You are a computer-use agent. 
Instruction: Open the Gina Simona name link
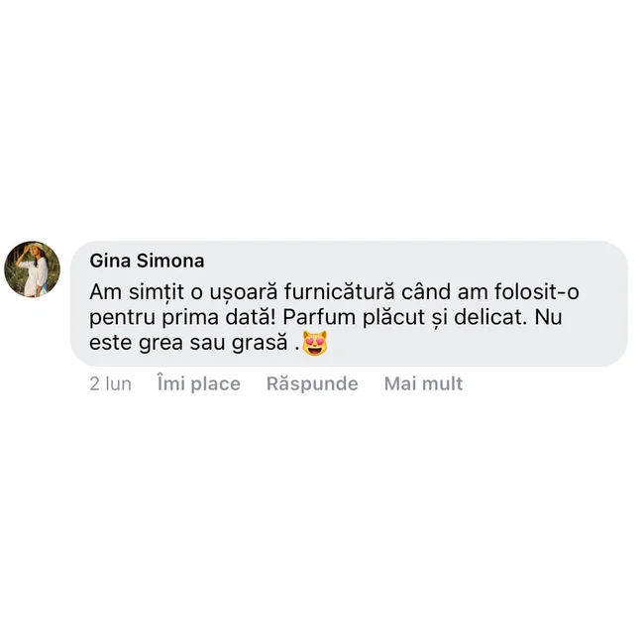[x=147, y=261]
